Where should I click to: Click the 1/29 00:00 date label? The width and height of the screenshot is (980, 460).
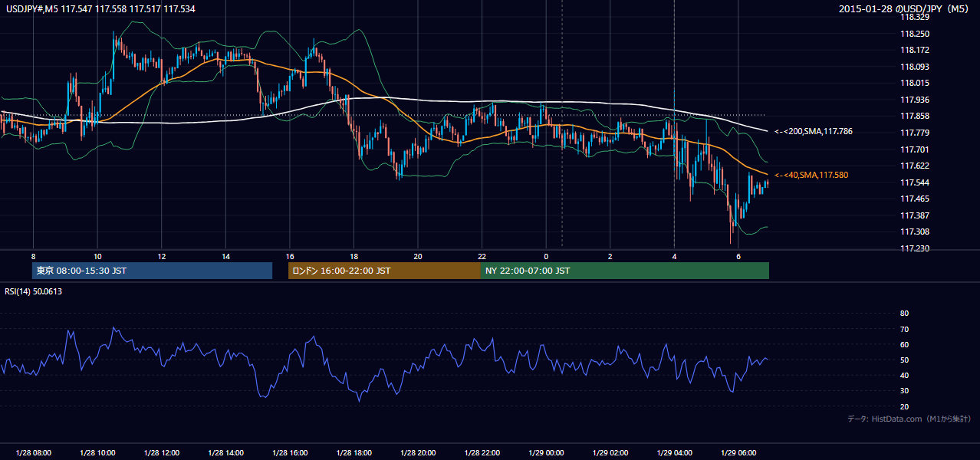(x=546, y=453)
